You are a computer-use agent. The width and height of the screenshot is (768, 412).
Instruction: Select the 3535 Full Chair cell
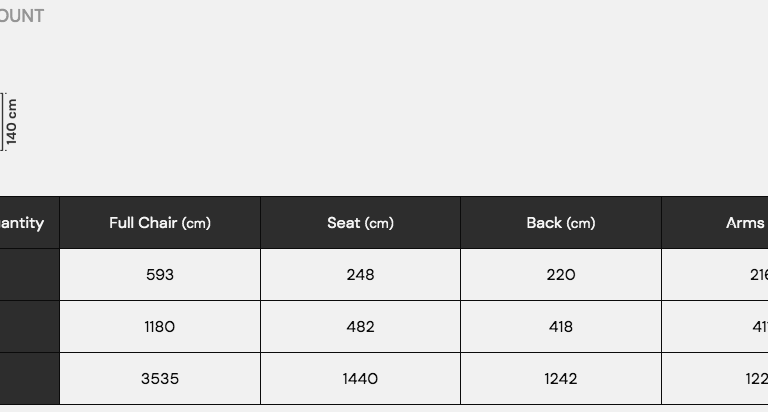[x=160, y=378]
